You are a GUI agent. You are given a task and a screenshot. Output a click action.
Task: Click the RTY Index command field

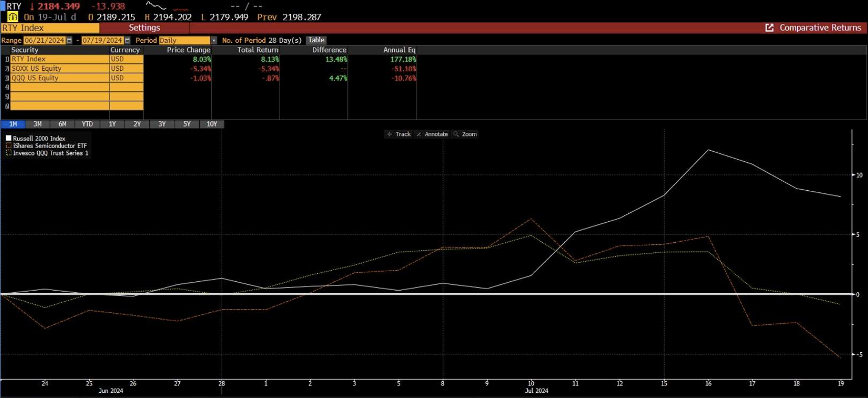pyautogui.click(x=50, y=28)
